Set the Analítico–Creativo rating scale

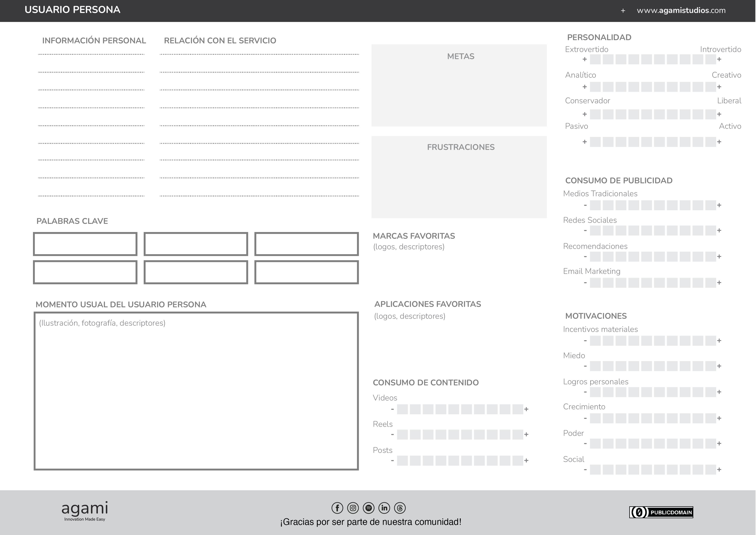coord(653,87)
